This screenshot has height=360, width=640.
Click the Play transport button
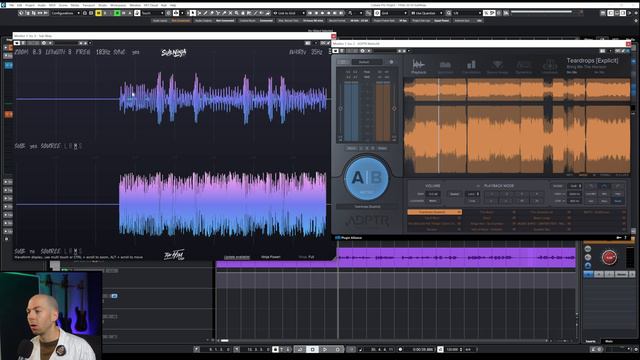[x=325, y=350]
